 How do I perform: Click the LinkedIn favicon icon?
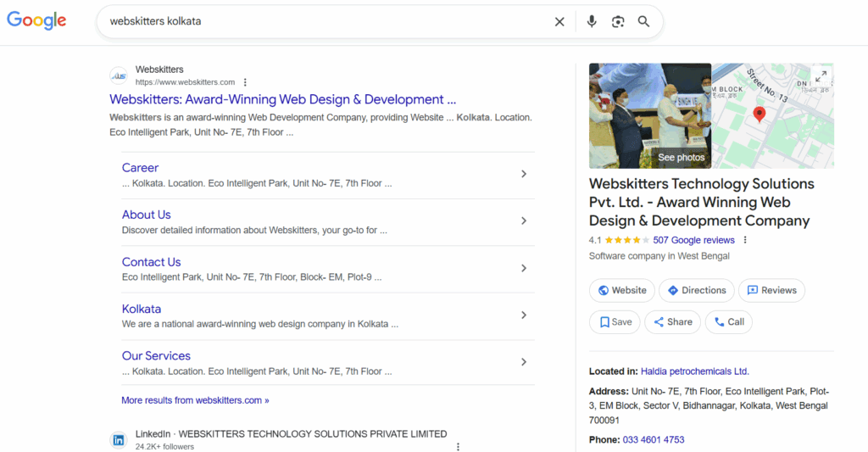click(119, 440)
